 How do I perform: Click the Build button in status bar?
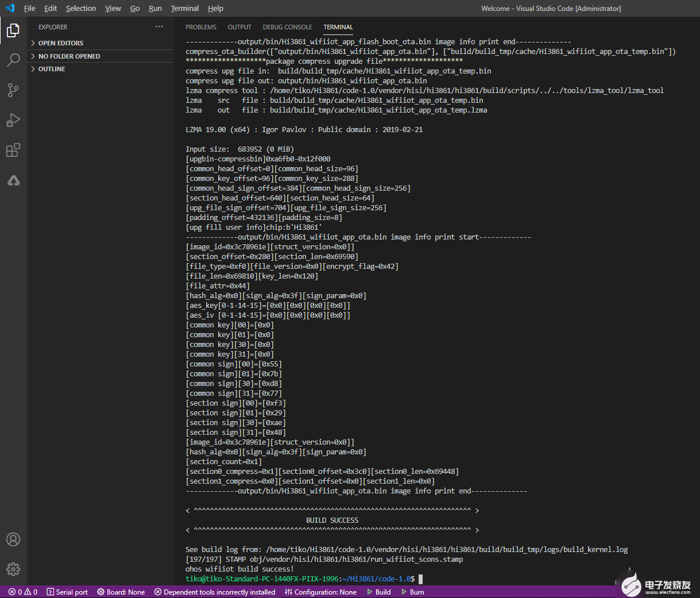pyautogui.click(x=379, y=592)
